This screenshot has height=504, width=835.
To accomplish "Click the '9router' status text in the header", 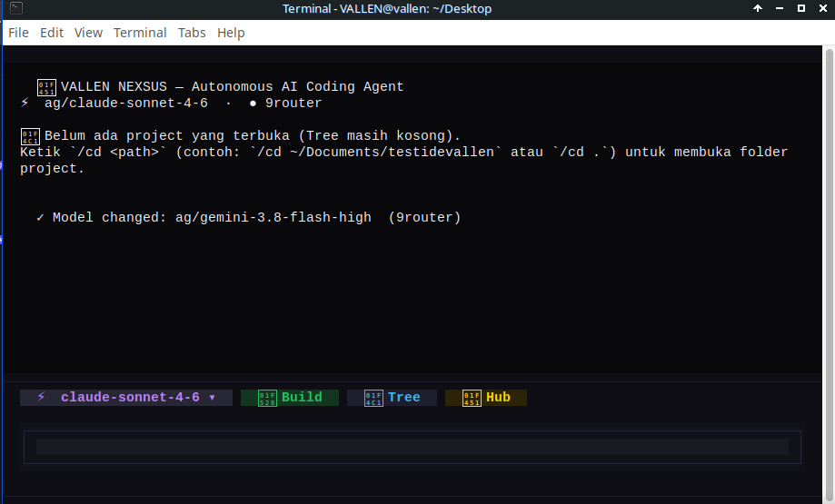I will 293,104.
